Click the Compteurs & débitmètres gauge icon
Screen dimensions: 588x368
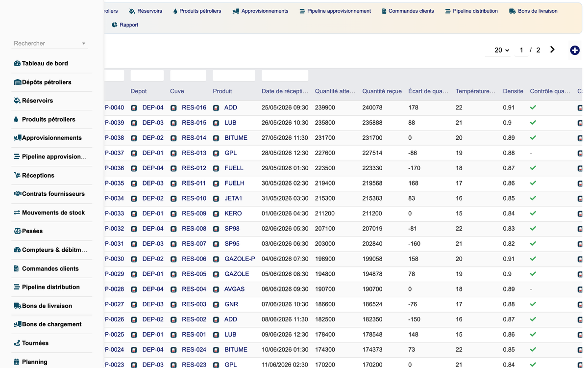click(17, 250)
